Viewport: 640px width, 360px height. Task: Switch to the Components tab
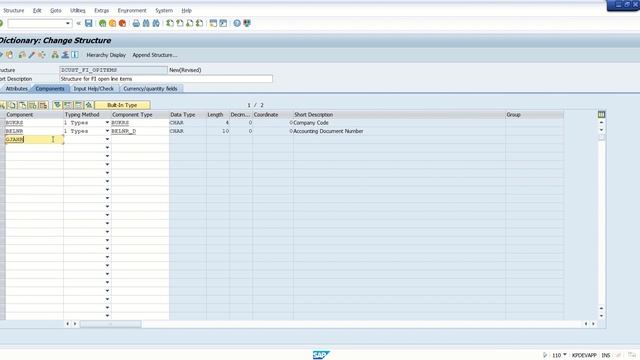pos(50,89)
